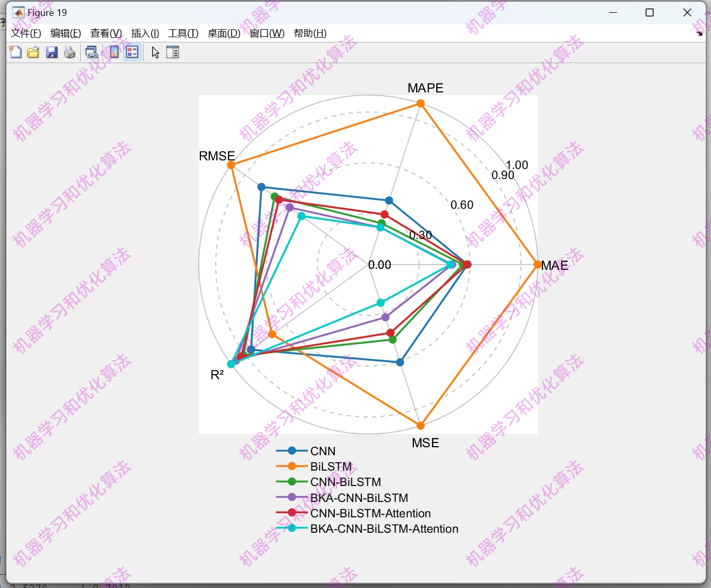This screenshot has height=588, width=711.
Task: Click the R² axis label
Action: click(217, 375)
